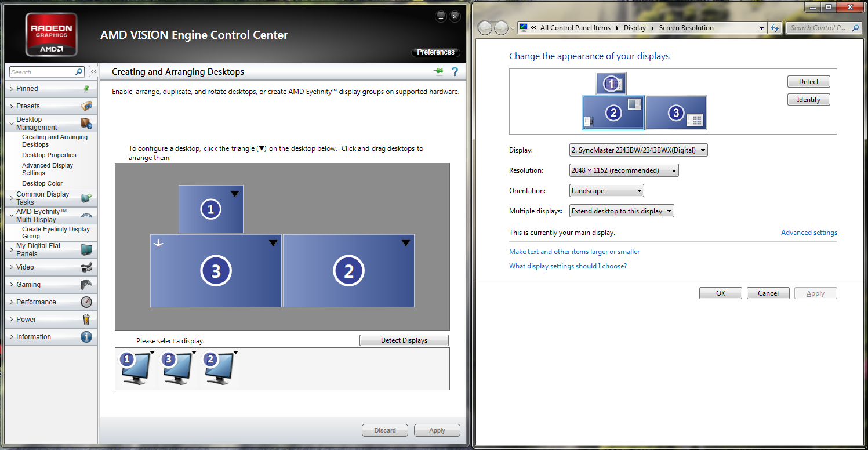The width and height of the screenshot is (868, 450).
Task: Select monitor 1 icon in display list
Action: [x=136, y=368]
